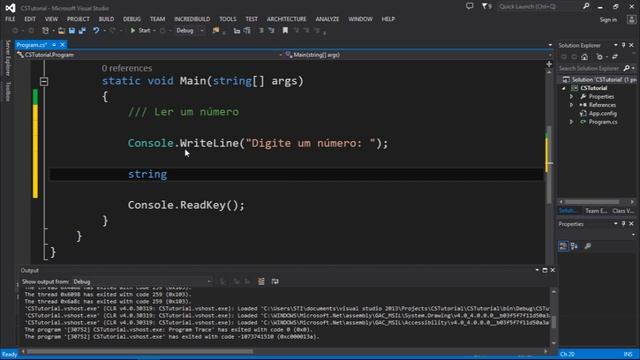Open the Debug solution configuration dropdown
640x360 pixels.
coord(189,31)
